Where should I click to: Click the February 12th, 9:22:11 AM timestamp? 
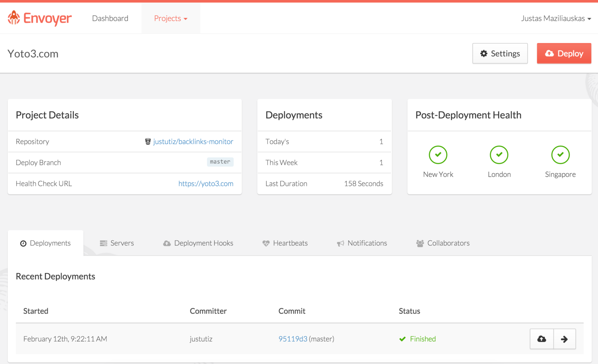point(65,339)
